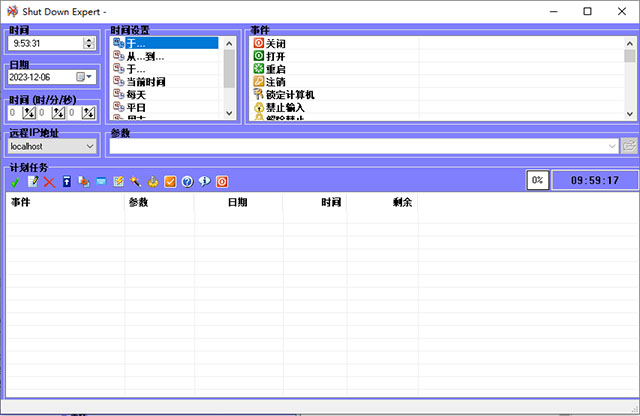The image size is (640, 416).
Task: Click the keys icon beside 锁定计算机
Action: [x=259, y=94]
